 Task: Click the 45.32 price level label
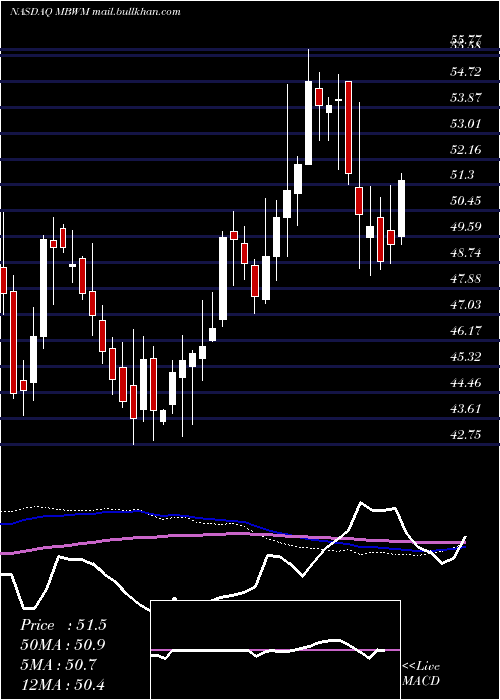point(466,356)
